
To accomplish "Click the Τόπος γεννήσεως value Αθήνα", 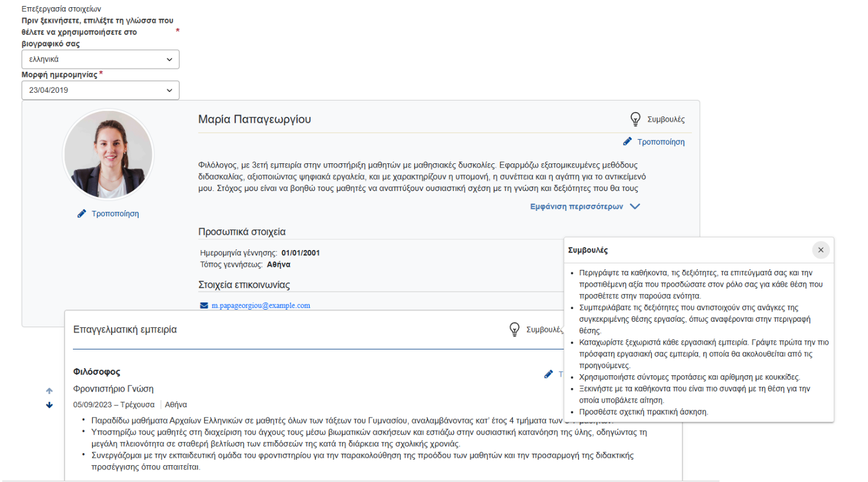I will pos(279,264).
